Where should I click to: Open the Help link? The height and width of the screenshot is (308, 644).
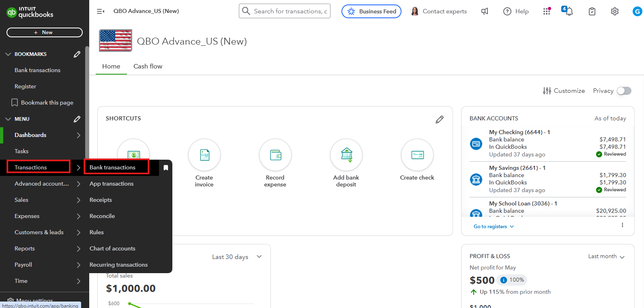pos(516,11)
